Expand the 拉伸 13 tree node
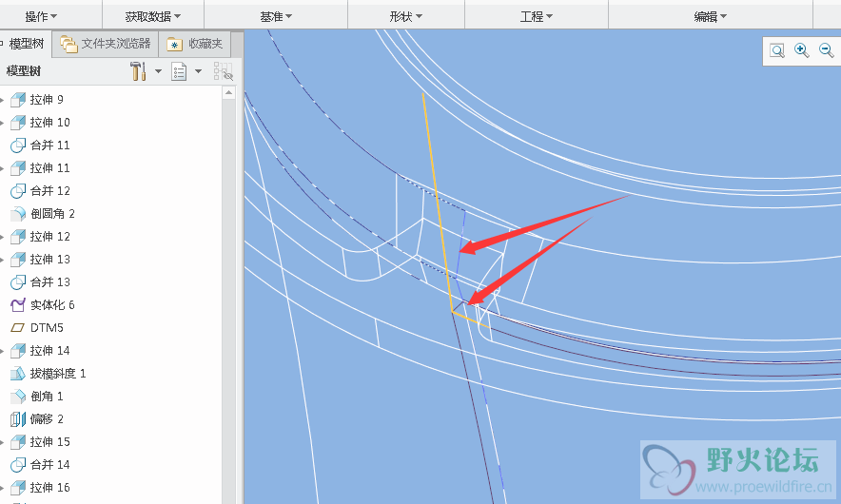The image size is (841, 504). point(2,260)
